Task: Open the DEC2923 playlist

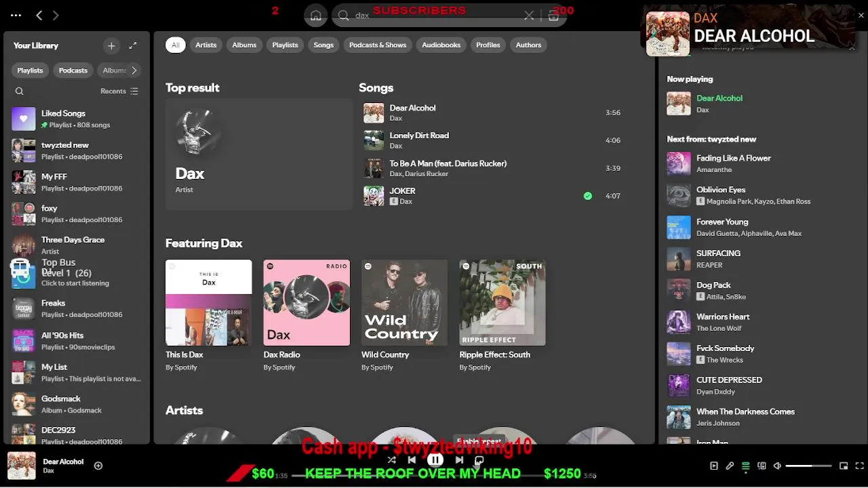Action: click(x=77, y=435)
